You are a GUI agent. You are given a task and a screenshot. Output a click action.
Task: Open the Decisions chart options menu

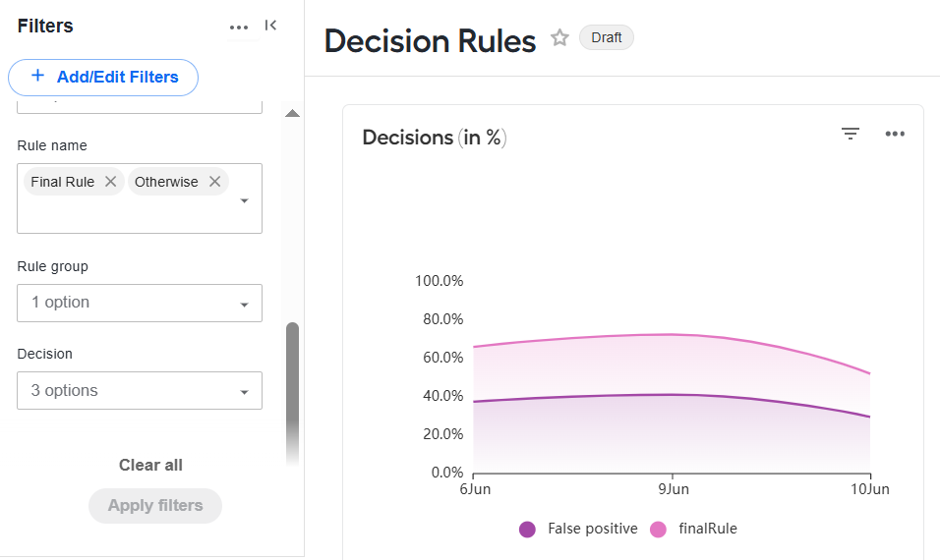tap(895, 134)
